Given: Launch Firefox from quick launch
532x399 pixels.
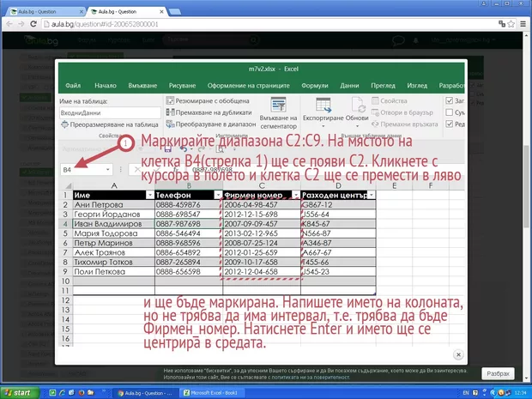Looking at the screenshot, I should click(81, 393).
